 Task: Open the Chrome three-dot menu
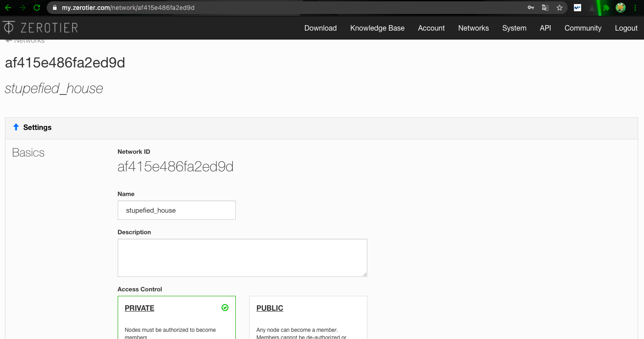pos(635,8)
